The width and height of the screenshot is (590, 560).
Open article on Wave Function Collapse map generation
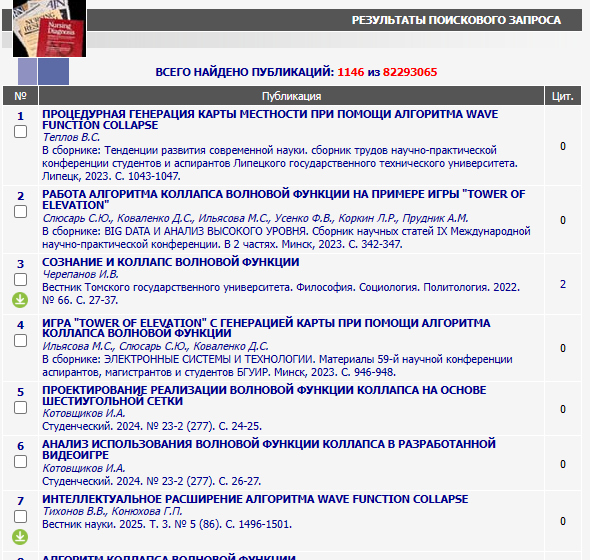click(270, 120)
